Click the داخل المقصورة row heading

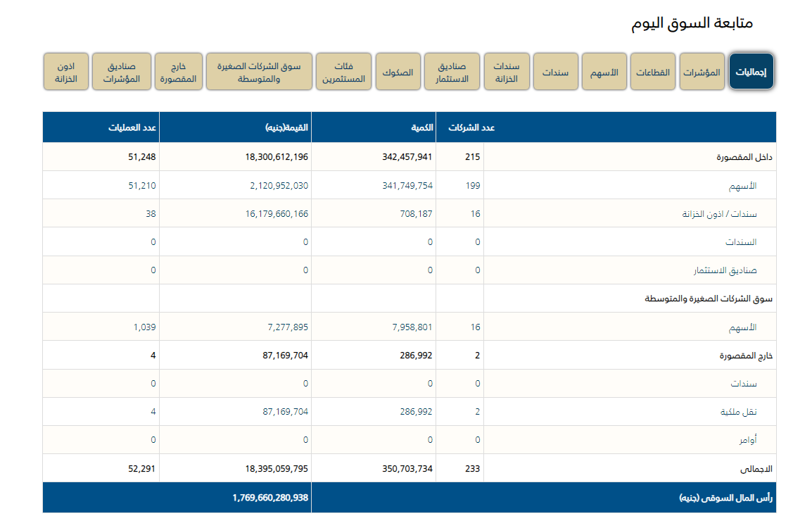[744, 157]
